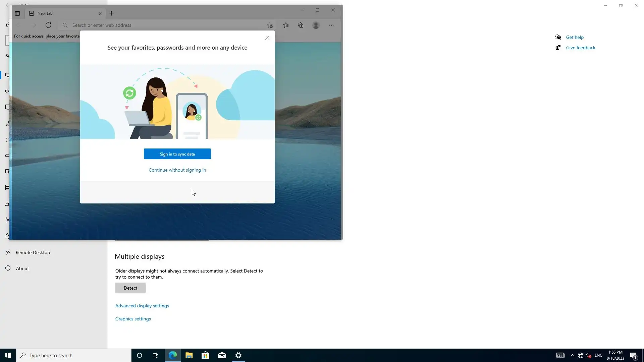The image size is (644, 362).
Task: Open Edge Settings and more menu
Action: [331, 25]
